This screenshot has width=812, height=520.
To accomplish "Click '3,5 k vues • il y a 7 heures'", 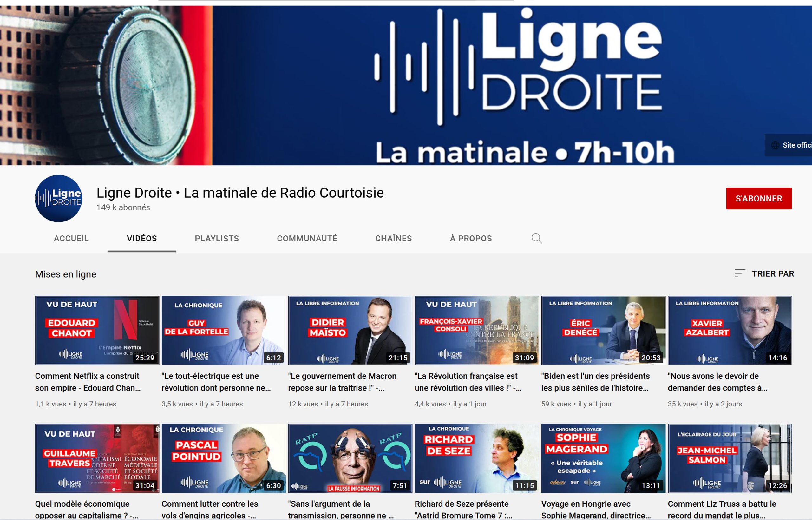I will point(202,404).
